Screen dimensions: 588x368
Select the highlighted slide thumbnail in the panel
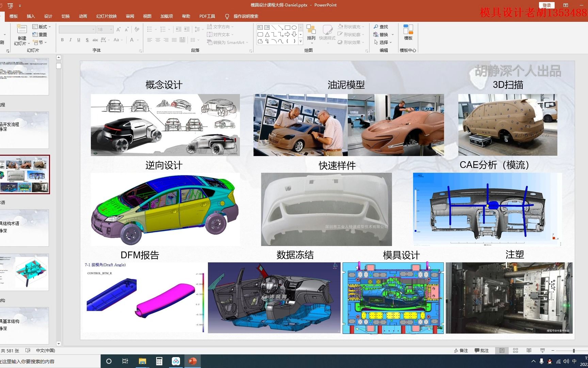click(26, 175)
